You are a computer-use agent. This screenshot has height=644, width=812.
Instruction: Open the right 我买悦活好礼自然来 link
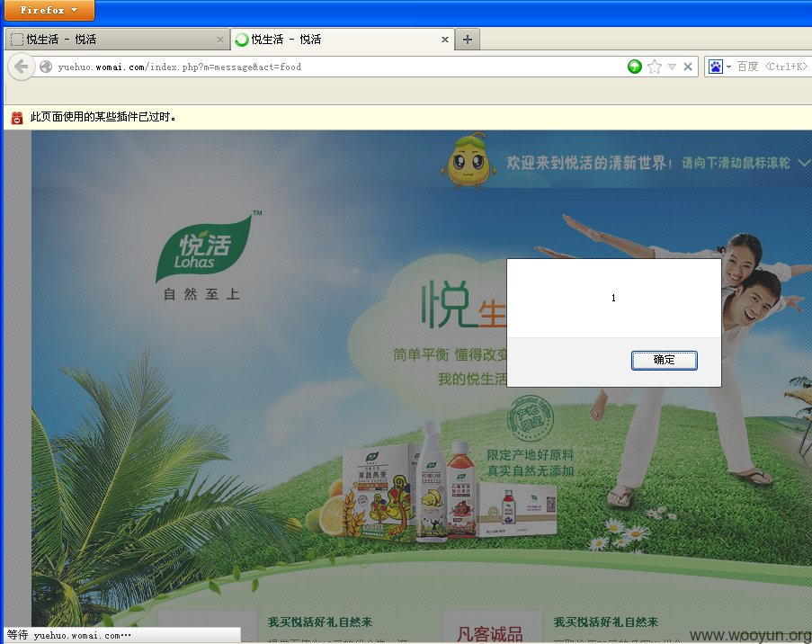click(x=606, y=622)
